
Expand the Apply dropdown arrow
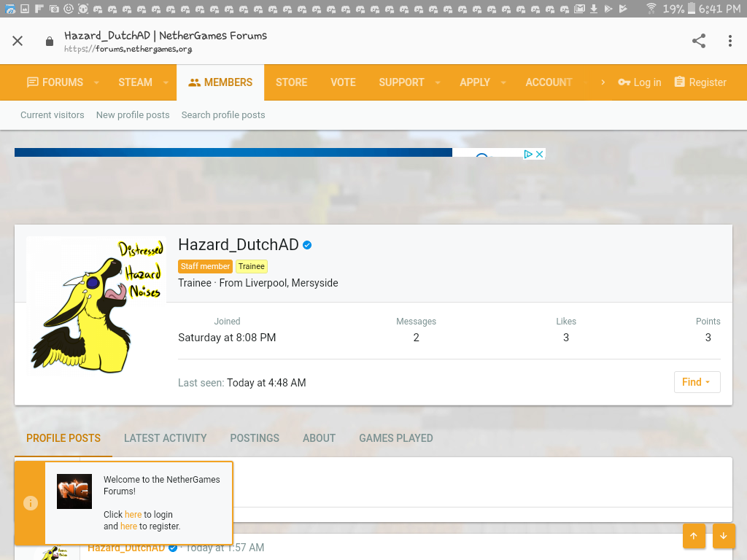(503, 82)
